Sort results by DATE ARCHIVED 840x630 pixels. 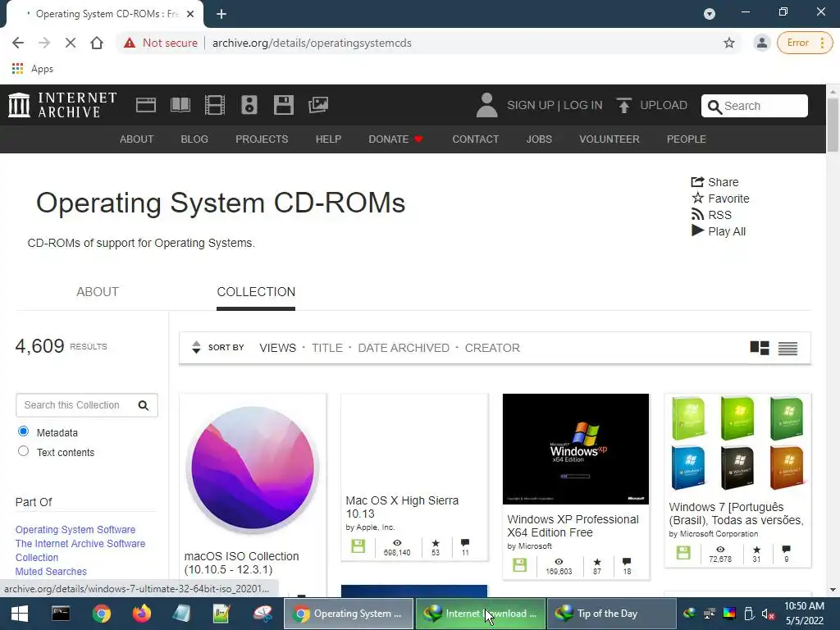click(404, 348)
